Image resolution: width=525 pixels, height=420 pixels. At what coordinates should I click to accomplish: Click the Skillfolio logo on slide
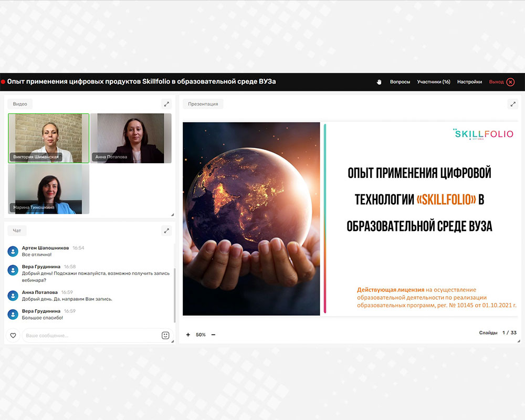[483, 134]
